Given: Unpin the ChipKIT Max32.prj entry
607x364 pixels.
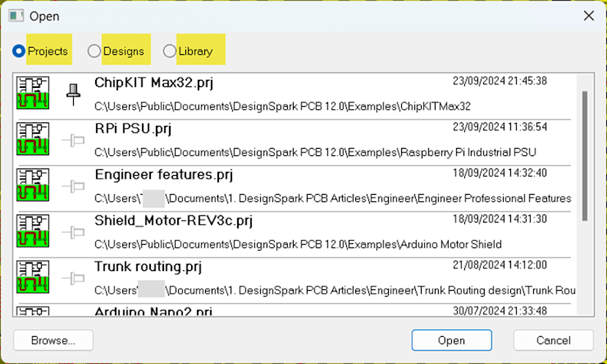Looking at the screenshot, I should coord(73,94).
